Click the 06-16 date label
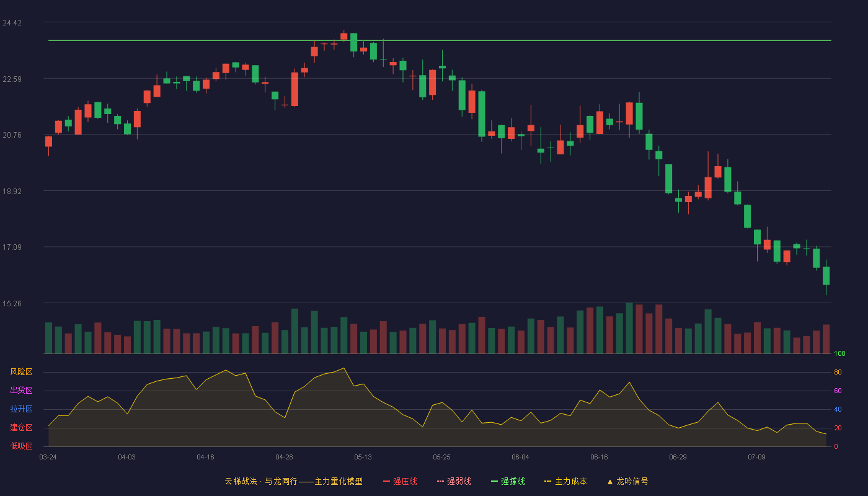868x496 pixels. pyautogui.click(x=599, y=457)
